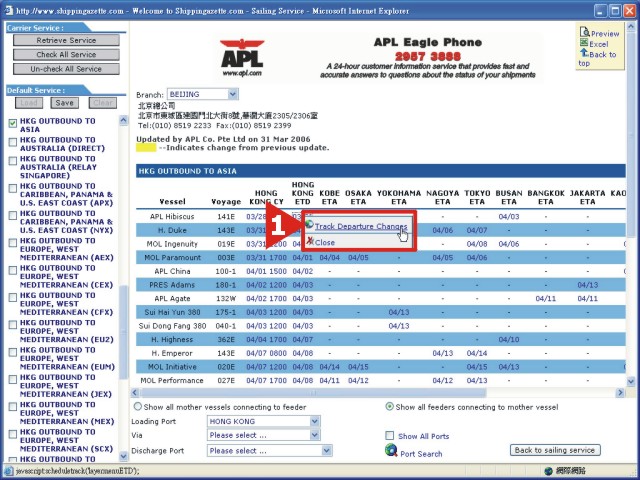This screenshot has width=640, height=480.
Task: Click the service list scroll up arrow
Action: click(123, 120)
